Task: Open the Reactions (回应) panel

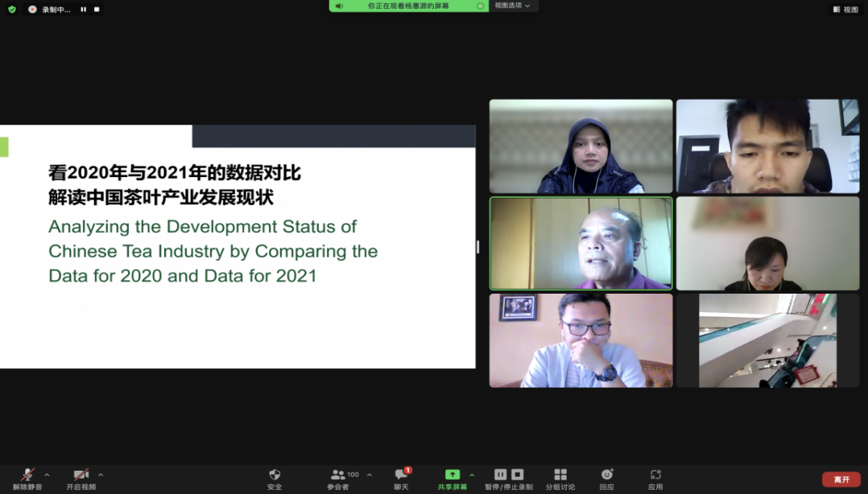Action: tap(606, 477)
